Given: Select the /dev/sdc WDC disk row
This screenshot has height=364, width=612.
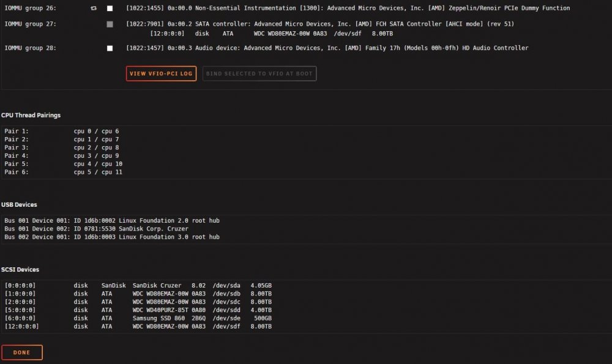Looking at the screenshot, I should [138, 302].
